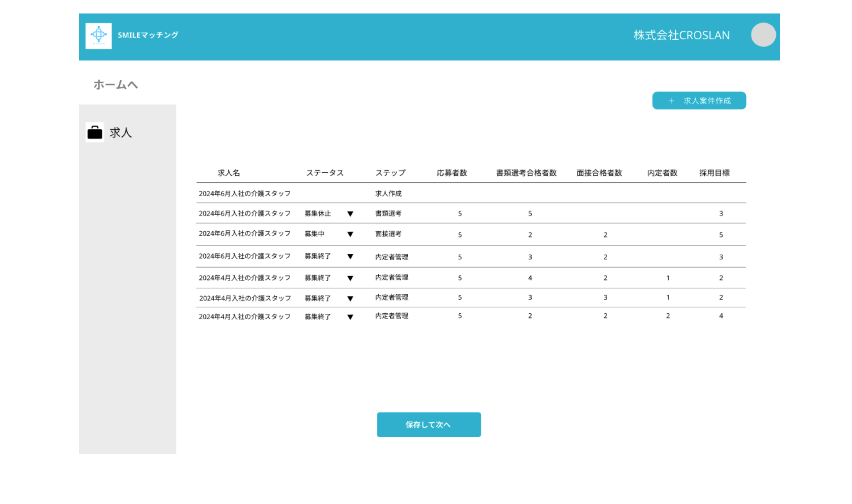The width and height of the screenshot is (852, 504).
Task: Click the 求人名 column header
Action: click(x=229, y=173)
